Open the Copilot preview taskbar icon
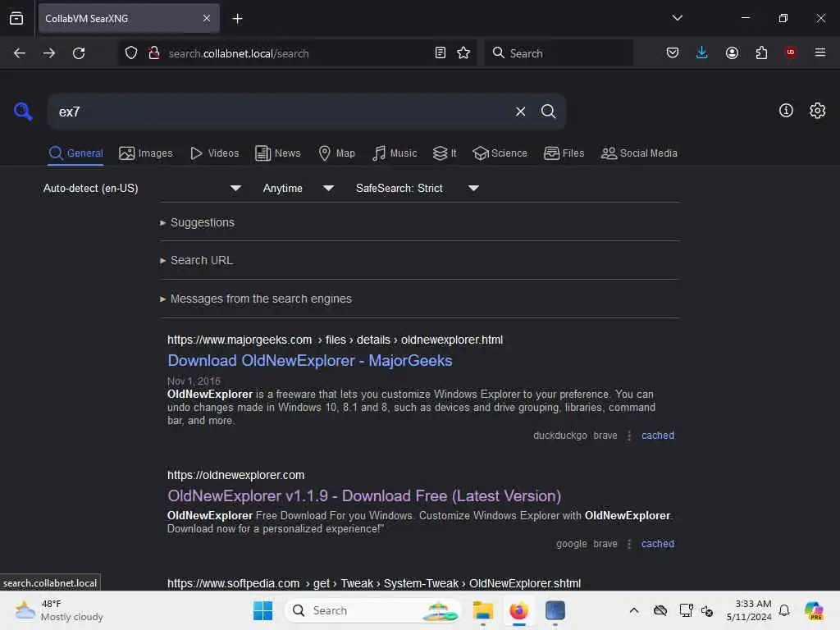Screen dimensions: 840x630 [814, 610]
